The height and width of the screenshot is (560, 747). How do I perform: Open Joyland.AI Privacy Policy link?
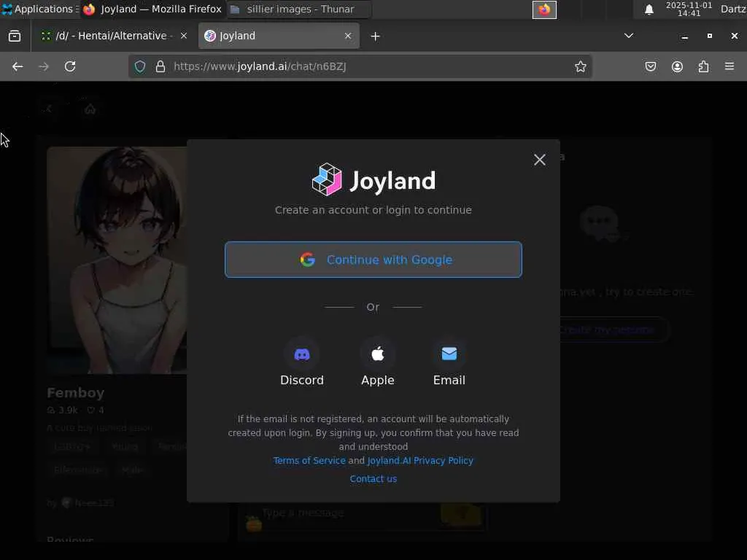420,461
